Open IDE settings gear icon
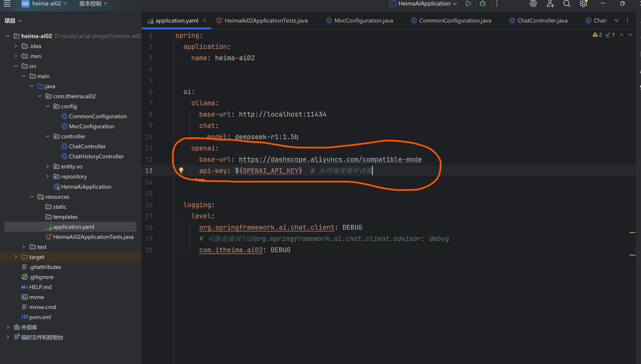 tap(583, 4)
